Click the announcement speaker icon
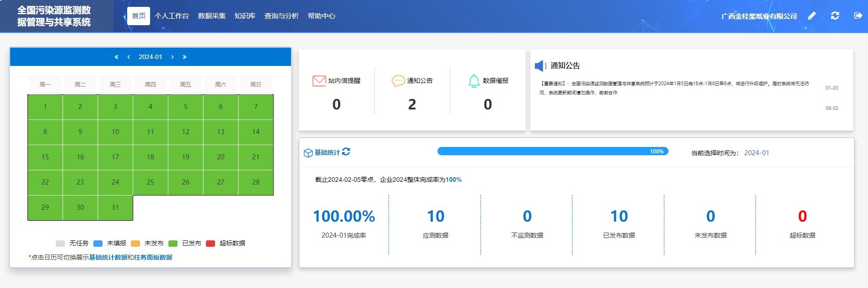Viewport: 868px width, 288px height. coord(540,66)
